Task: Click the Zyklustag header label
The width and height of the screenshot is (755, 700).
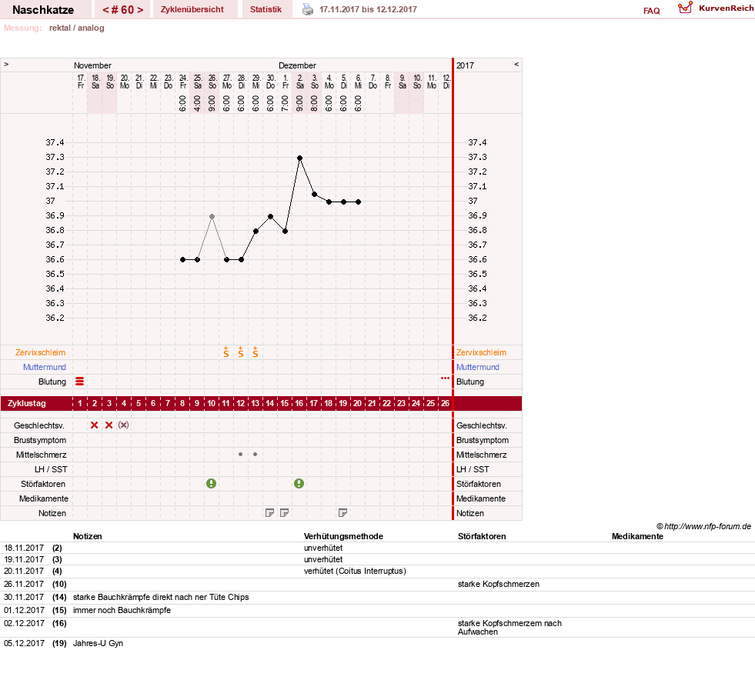Action: coord(26,404)
